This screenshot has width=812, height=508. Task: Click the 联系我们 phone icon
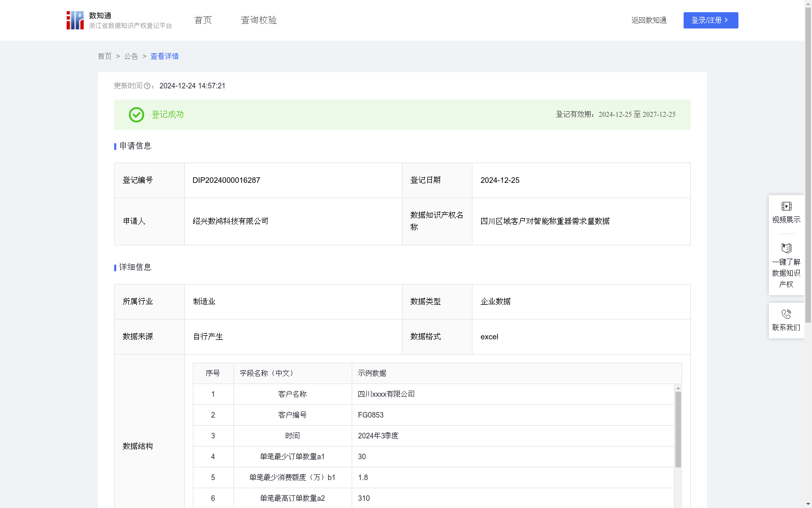[786, 314]
